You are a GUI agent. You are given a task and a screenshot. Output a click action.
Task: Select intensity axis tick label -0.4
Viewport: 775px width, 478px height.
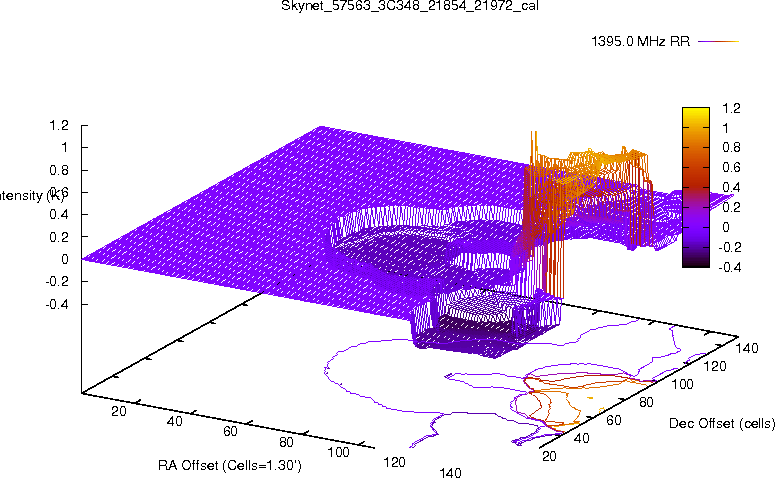click(57, 304)
